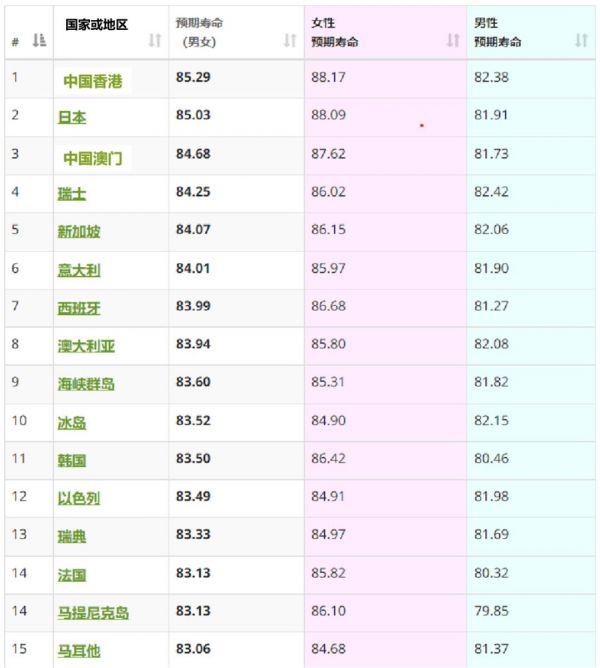
Task: Open the 冰岛 country link
Action: [x=72, y=423]
